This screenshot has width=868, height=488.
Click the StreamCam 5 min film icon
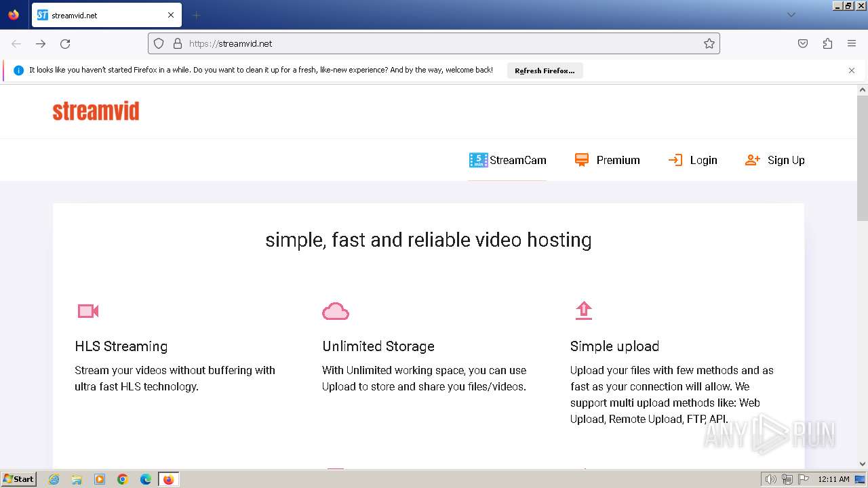pyautogui.click(x=478, y=160)
